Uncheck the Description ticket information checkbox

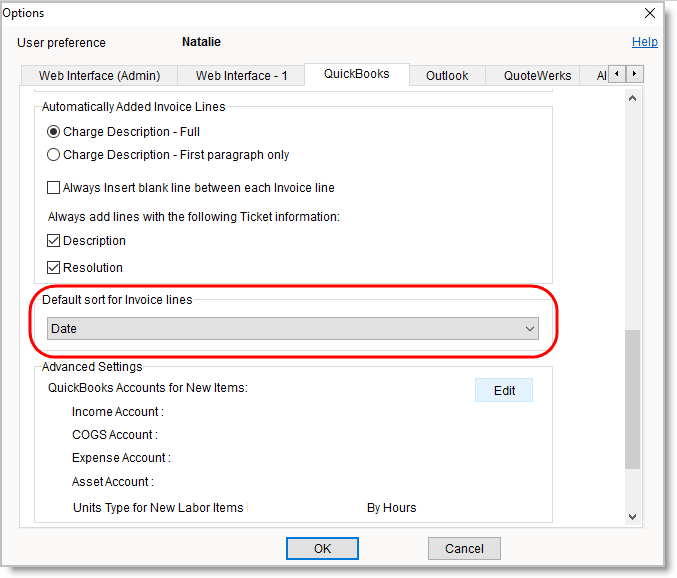[x=54, y=241]
